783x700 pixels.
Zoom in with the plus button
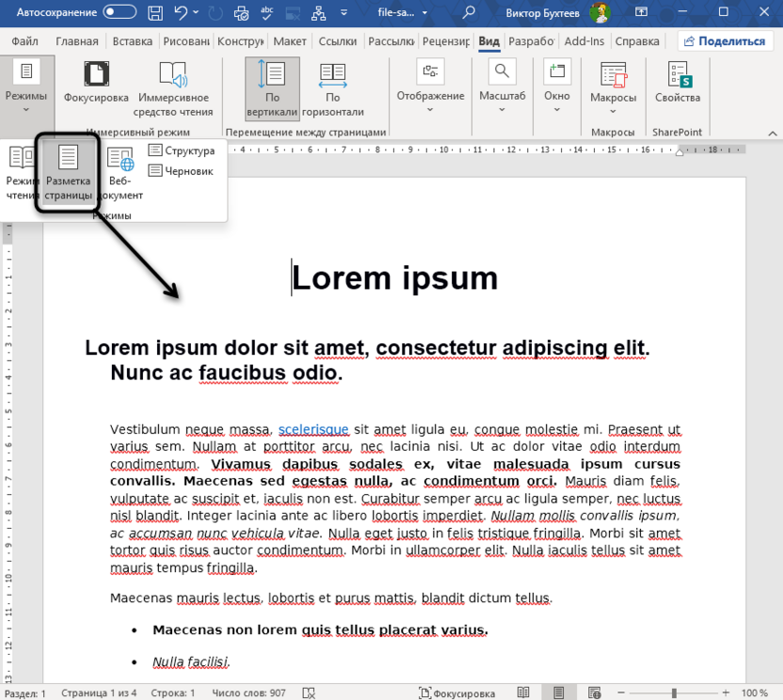pyautogui.click(x=726, y=692)
